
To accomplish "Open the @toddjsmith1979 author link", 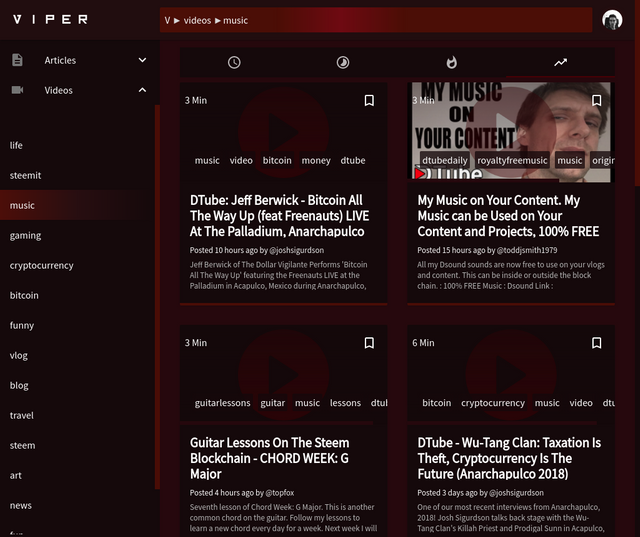I will point(527,250).
